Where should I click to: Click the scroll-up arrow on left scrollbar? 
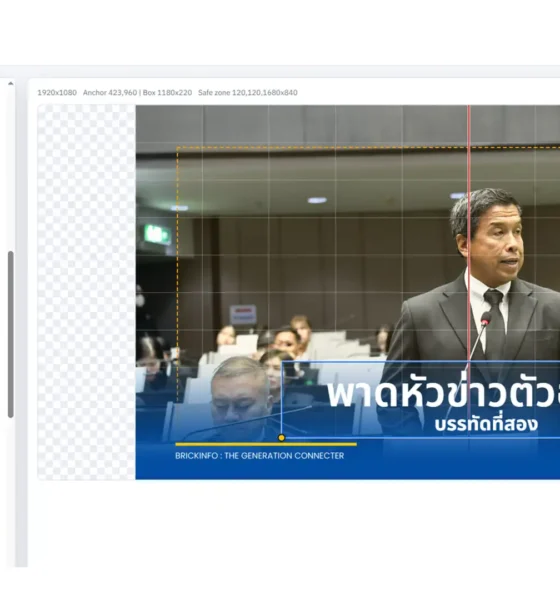click(x=11, y=83)
